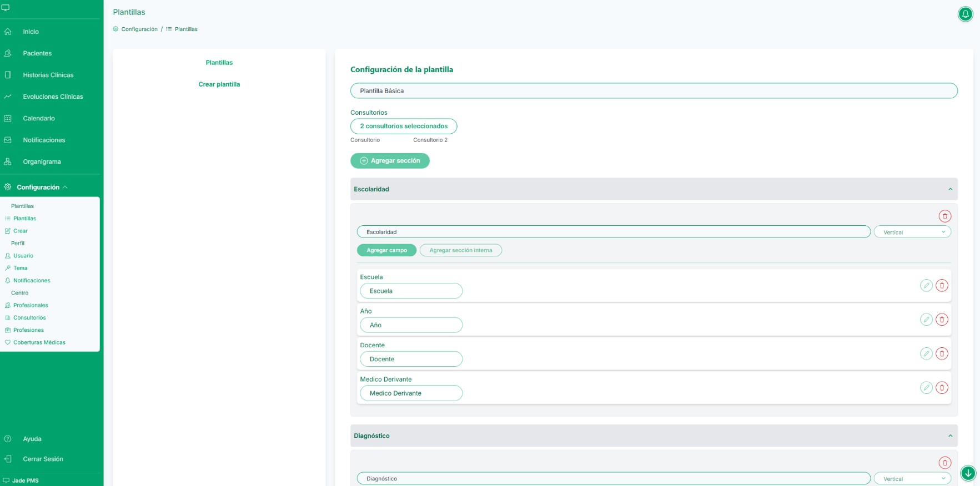The image size is (980, 486).
Task: Click the monitor icon atop the sidebar
Action: (x=6, y=8)
